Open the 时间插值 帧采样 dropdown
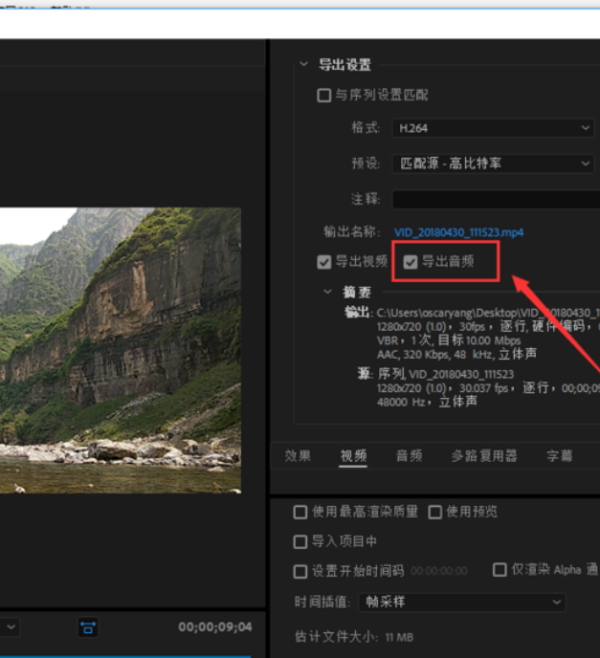This screenshot has height=658, width=600. [462, 602]
